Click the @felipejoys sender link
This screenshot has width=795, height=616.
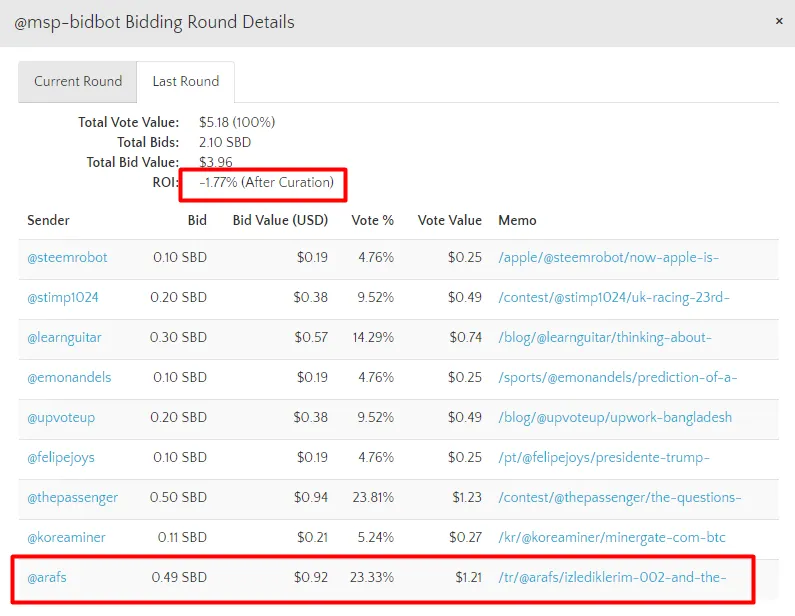(x=61, y=458)
